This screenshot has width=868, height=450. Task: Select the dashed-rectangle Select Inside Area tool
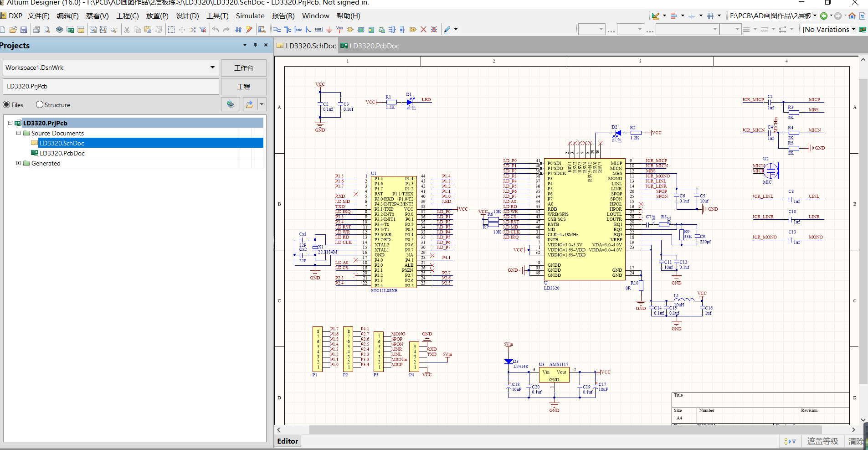tap(171, 30)
